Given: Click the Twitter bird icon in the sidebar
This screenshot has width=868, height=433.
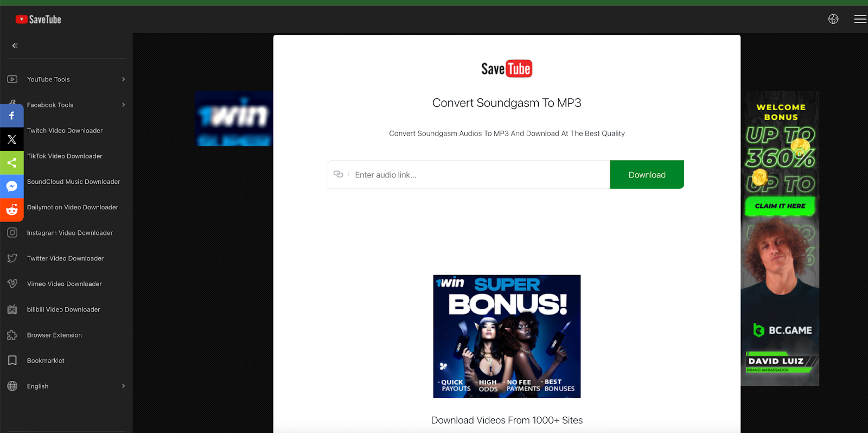Looking at the screenshot, I should 12,258.
